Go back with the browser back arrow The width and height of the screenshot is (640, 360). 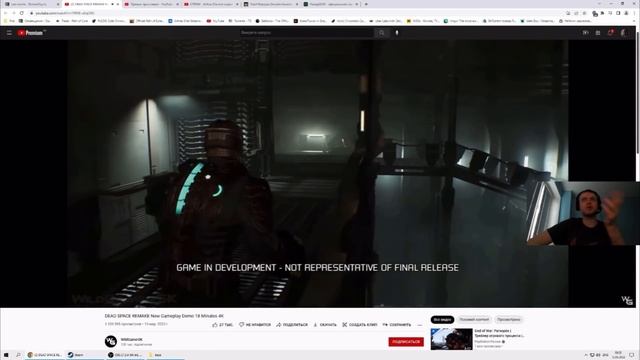coord(5,13)
